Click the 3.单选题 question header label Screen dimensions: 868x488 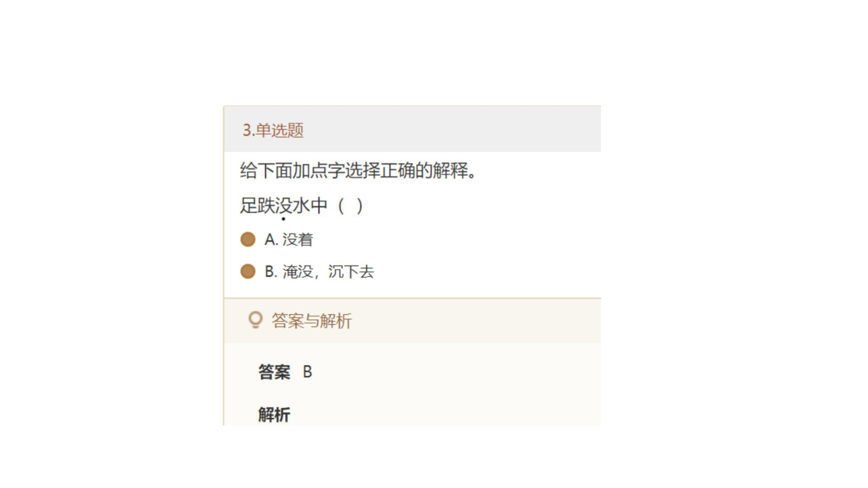273,130
